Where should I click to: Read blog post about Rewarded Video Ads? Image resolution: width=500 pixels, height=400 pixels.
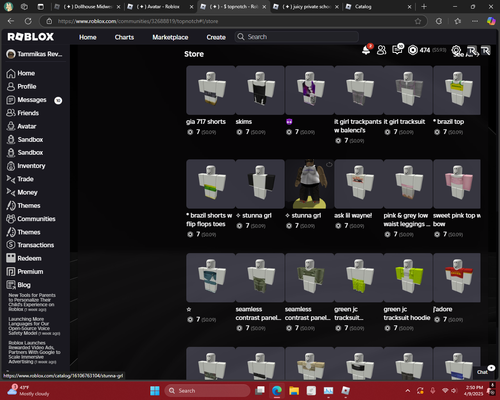click(34, 352)
